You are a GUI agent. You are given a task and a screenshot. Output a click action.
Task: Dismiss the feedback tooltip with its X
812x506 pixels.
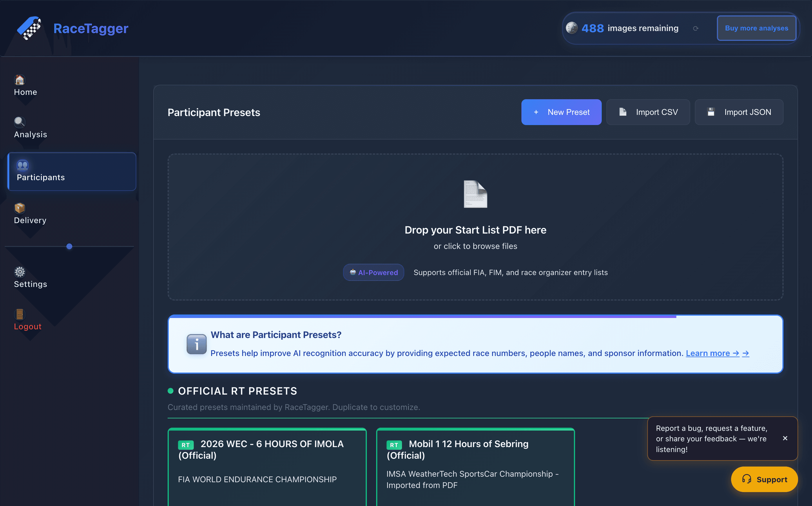point(785,438)
